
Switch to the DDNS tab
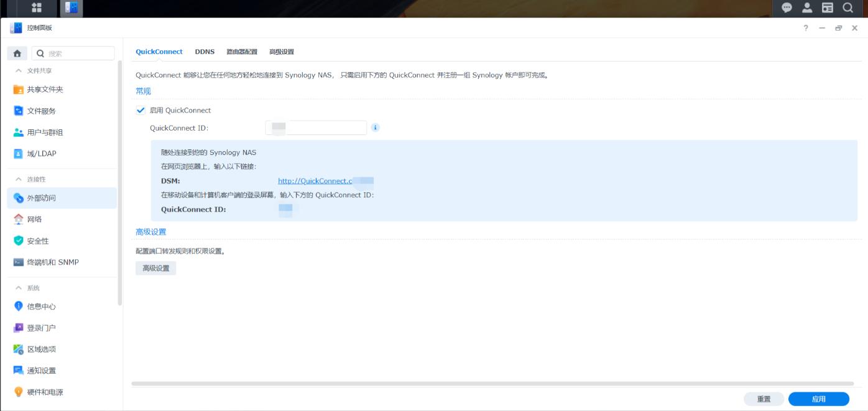(x=205, y=52)
